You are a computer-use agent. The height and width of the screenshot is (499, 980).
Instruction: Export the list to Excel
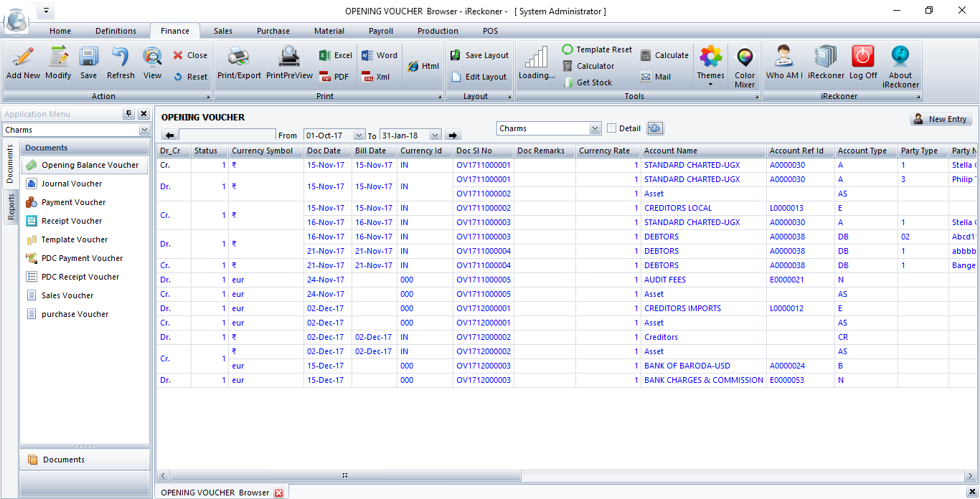click(x=335, y=55)
